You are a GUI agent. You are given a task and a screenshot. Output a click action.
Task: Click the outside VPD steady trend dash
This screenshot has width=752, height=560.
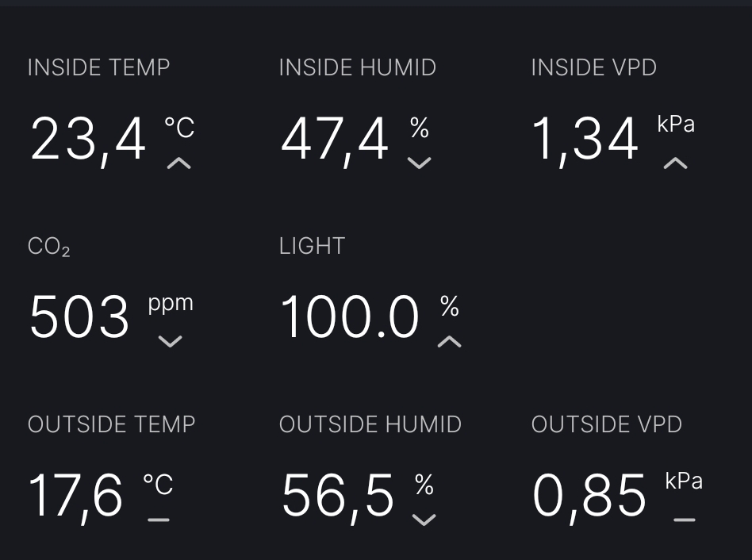coord(684,520)
